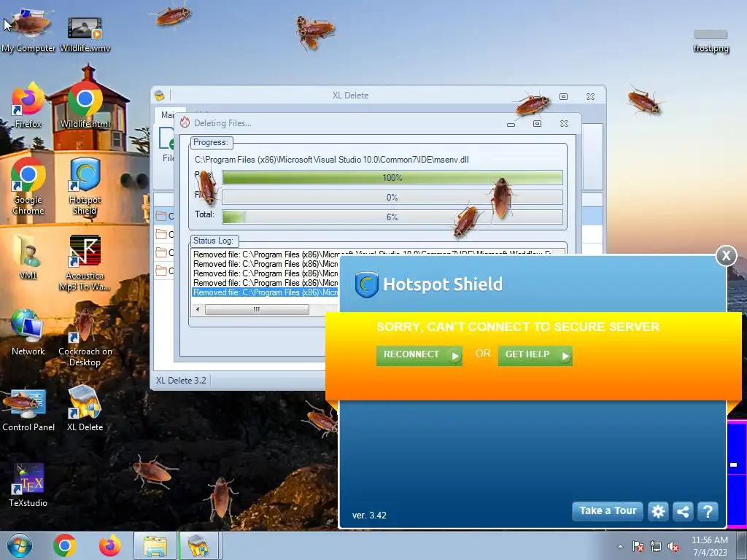Screen dimensions: 747x560
Task: Launch Firefox desktop shortcut
Action: (x=28, y=106)
